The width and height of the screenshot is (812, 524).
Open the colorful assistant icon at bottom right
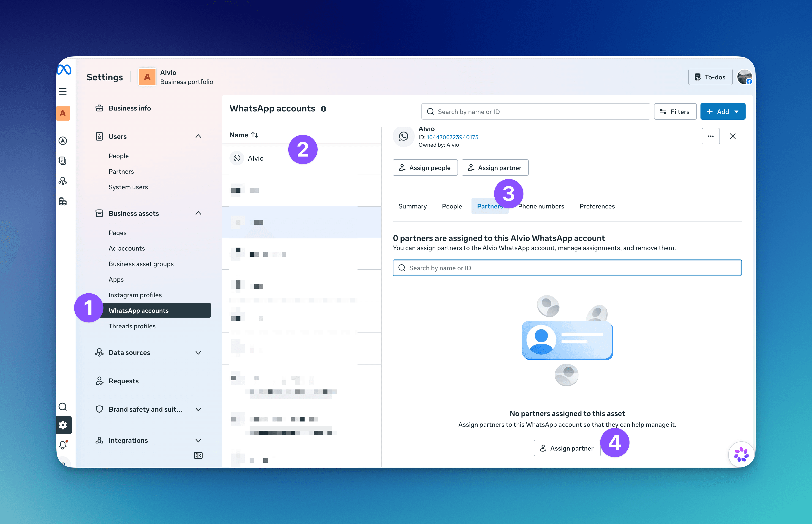pos(741,454)
